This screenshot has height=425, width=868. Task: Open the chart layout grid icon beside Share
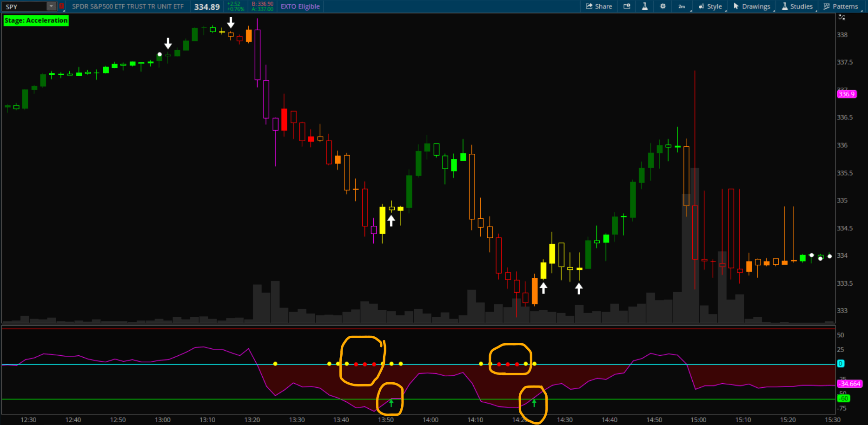tap(627, 7)
